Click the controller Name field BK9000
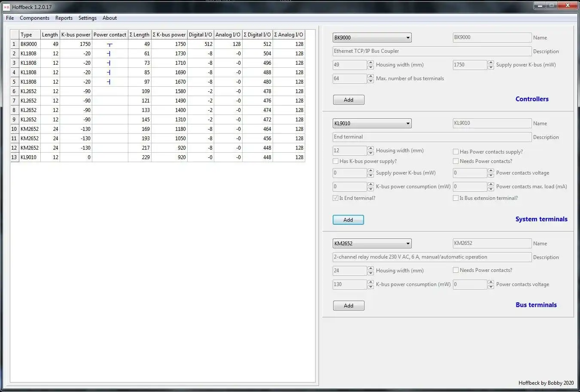This screenshot has height=392, width=580. click(x=492, y=37)
